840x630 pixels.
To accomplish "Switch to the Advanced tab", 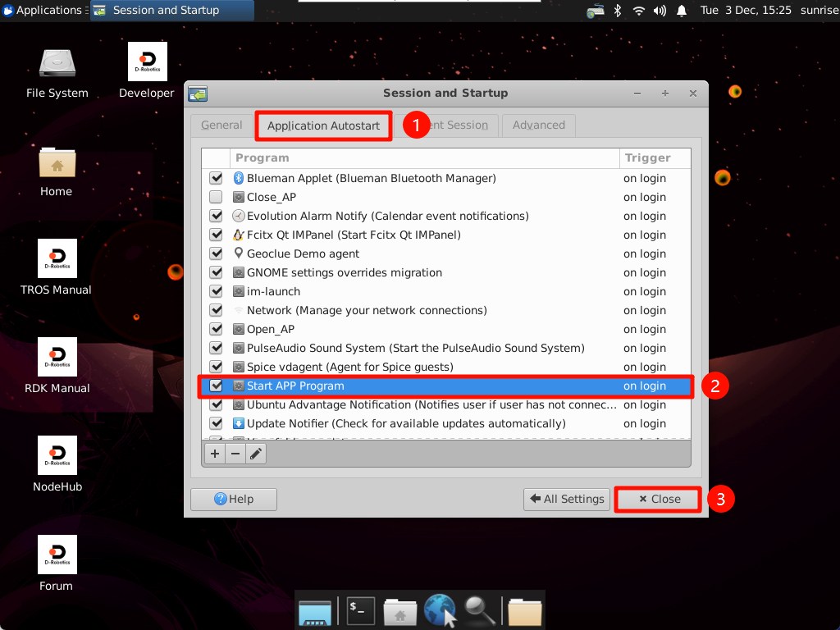I will 538,126.
